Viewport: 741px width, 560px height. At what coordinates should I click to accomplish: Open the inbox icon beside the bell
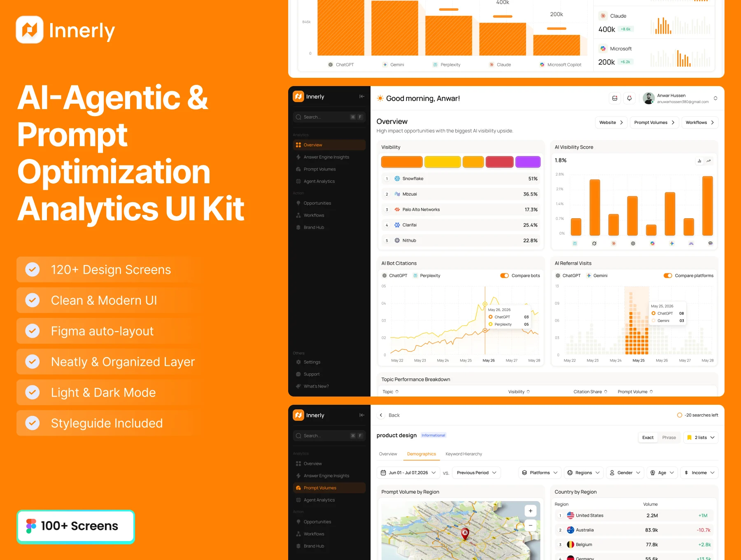[x=615, y=98]
